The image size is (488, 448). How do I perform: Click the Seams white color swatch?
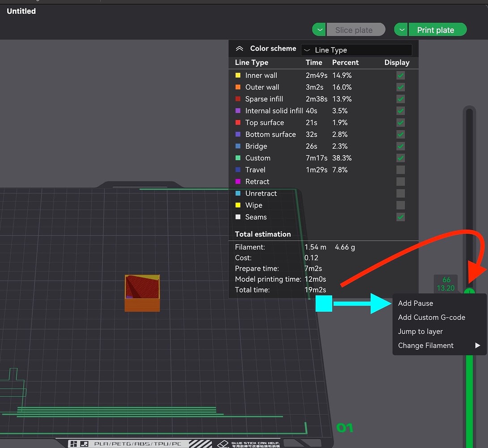[x=238, y=217]
